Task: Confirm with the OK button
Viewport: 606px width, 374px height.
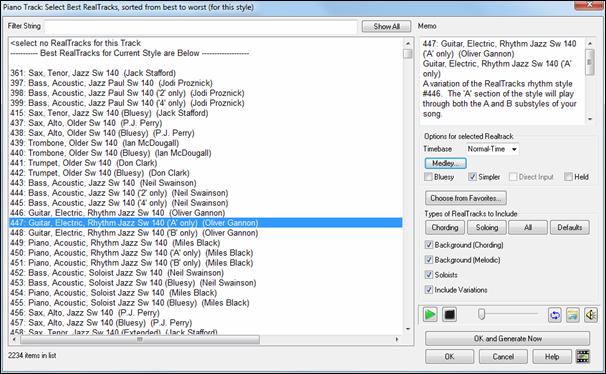Action: click(x=449, y=357)
